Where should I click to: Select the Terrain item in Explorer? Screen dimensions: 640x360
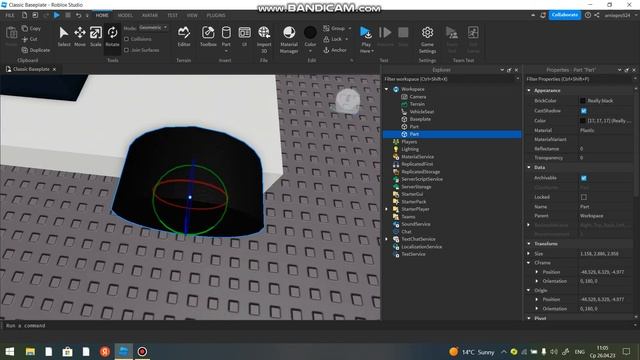[417, 104]
